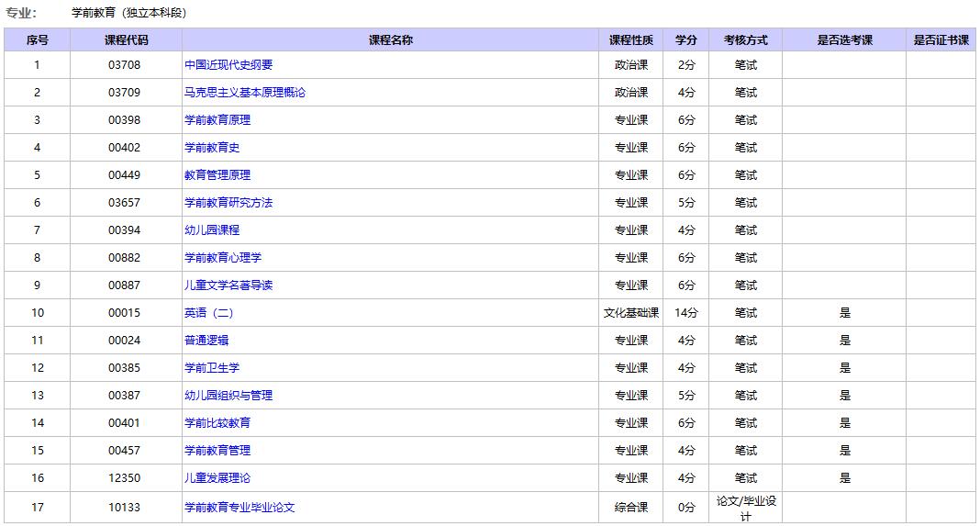The width and height of the screenshot is (980, 526).
Task: Click the 5分 credit for 幼儿园组织与管理
Action: (x=686, y=396)
